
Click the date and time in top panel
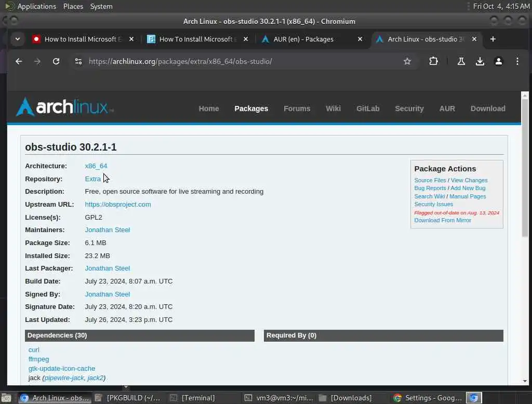pos(501,6)
